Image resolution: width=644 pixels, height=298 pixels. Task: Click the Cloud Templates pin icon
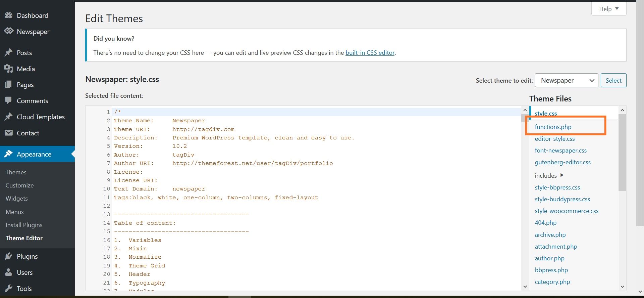pyautogui.click(x=8, y=117)
